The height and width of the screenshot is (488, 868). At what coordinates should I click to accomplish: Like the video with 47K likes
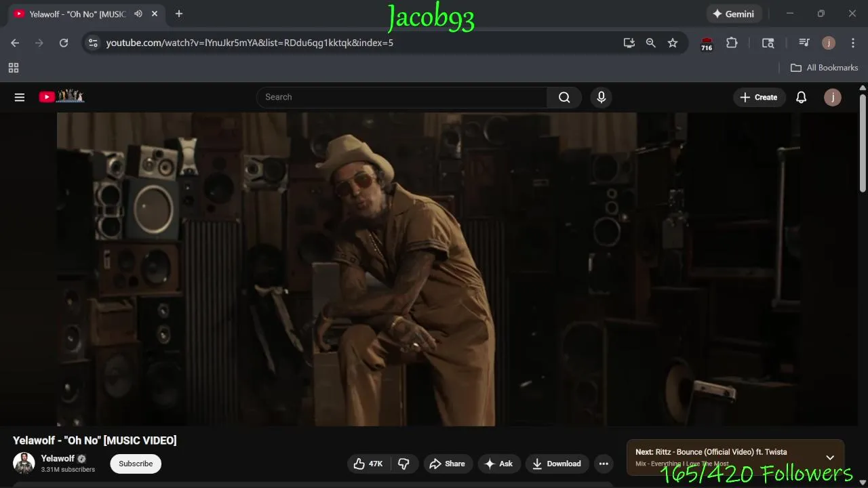(x=368, y=464)
